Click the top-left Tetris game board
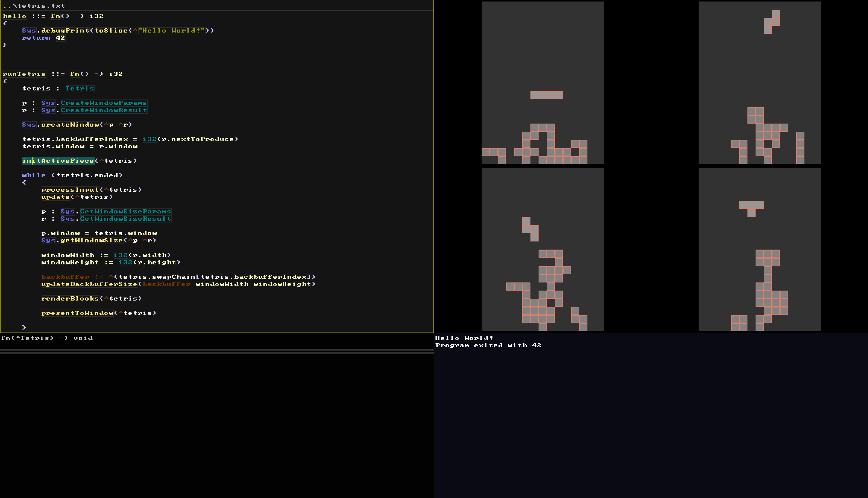868x498 pixels. [x=542, y=83]
